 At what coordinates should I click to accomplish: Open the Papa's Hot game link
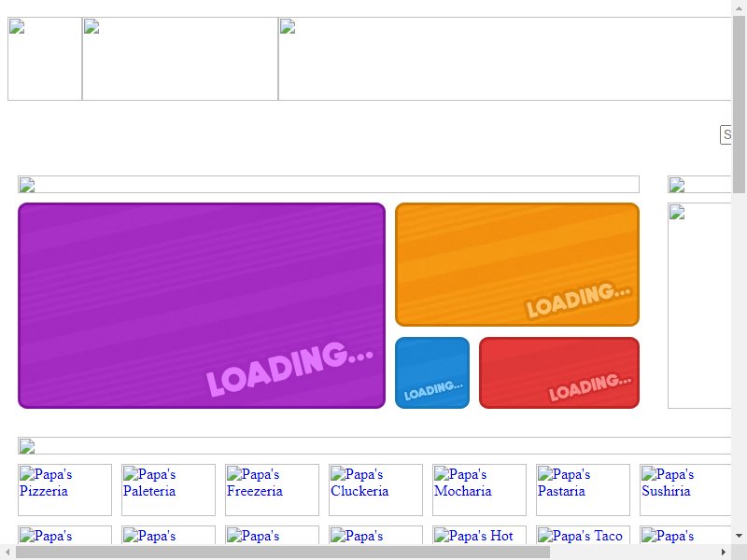(x=479, y=535)
